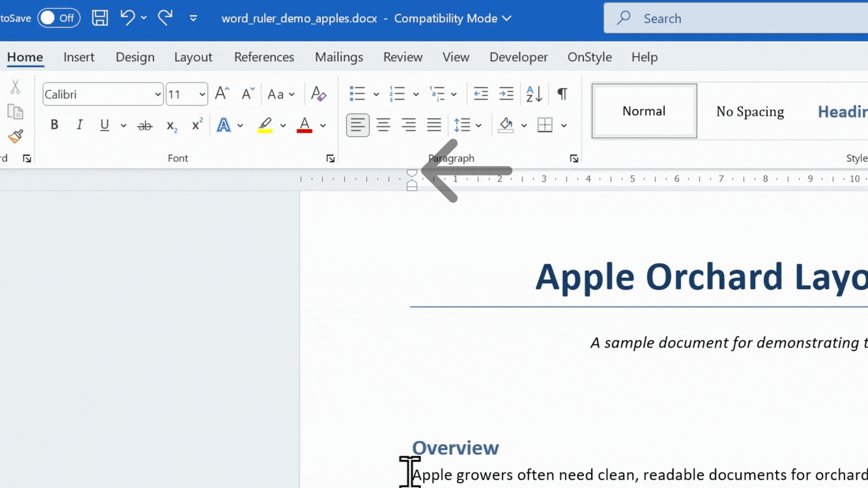The height and width of the screenshot is (488, 868).
Task: Apply the Normal style
Action: pyautogui.click(x=644, y=111)
